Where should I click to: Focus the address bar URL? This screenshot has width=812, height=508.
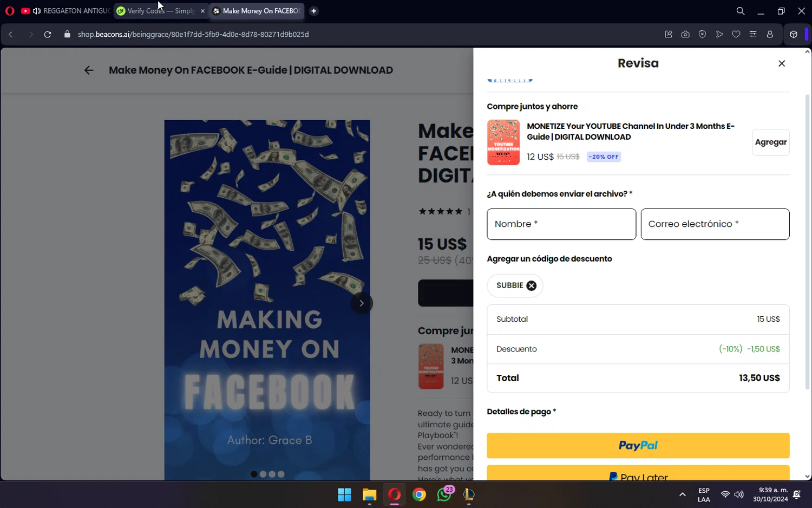click(193, 34)
